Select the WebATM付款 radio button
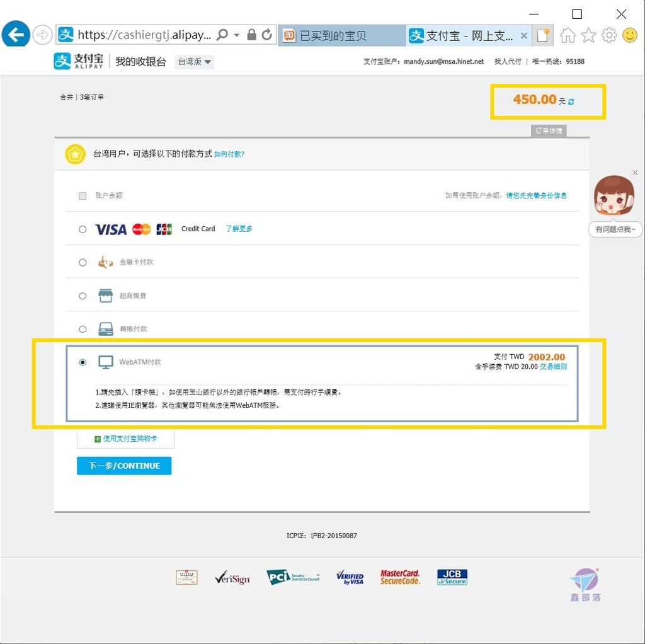This screenshot has width=645, height=644. (83, 362)
